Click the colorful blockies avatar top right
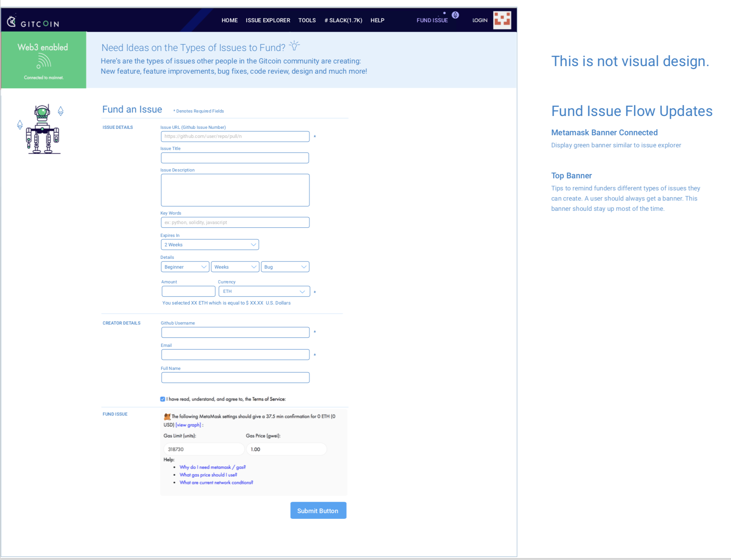731x560 pixels. pyautogui.click(x=502, y=19)
